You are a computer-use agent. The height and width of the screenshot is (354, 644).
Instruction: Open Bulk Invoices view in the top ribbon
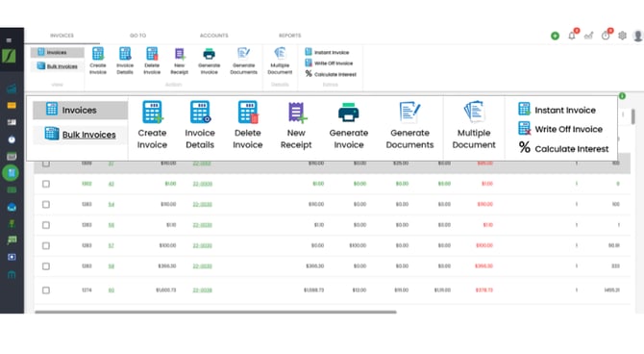[57, 66]
